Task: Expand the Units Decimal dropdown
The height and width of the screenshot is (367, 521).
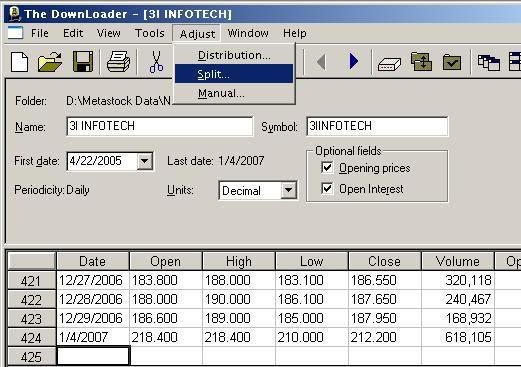Action: tap(289, 190)
